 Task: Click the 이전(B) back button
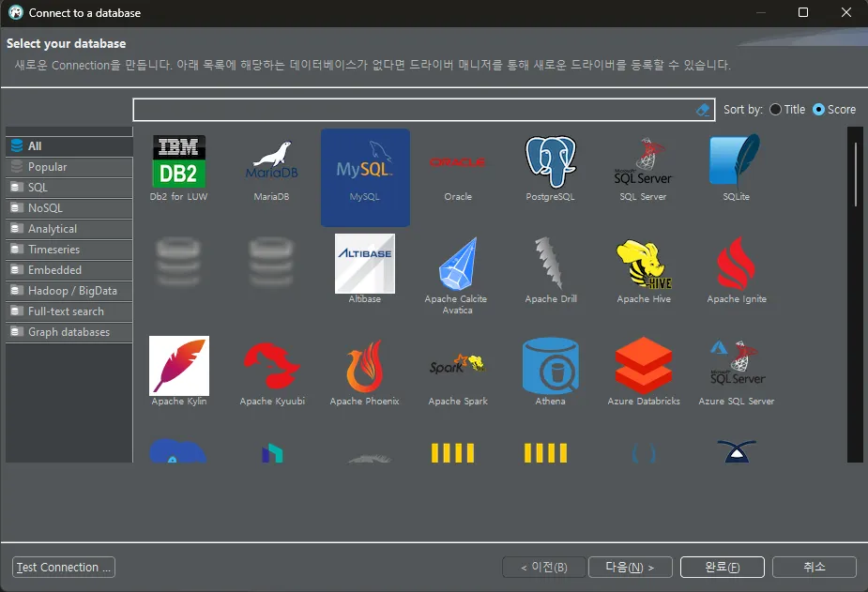pos(543,567)
